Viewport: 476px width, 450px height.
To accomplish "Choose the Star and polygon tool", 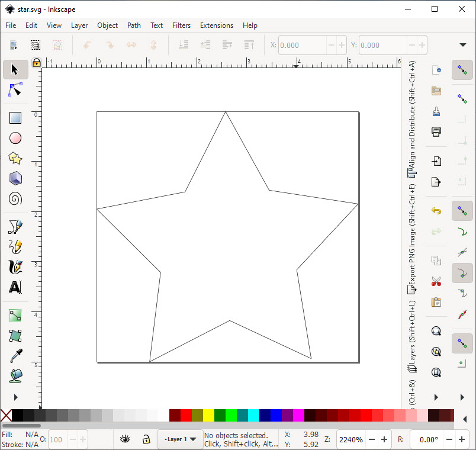I will click(15, 158).
